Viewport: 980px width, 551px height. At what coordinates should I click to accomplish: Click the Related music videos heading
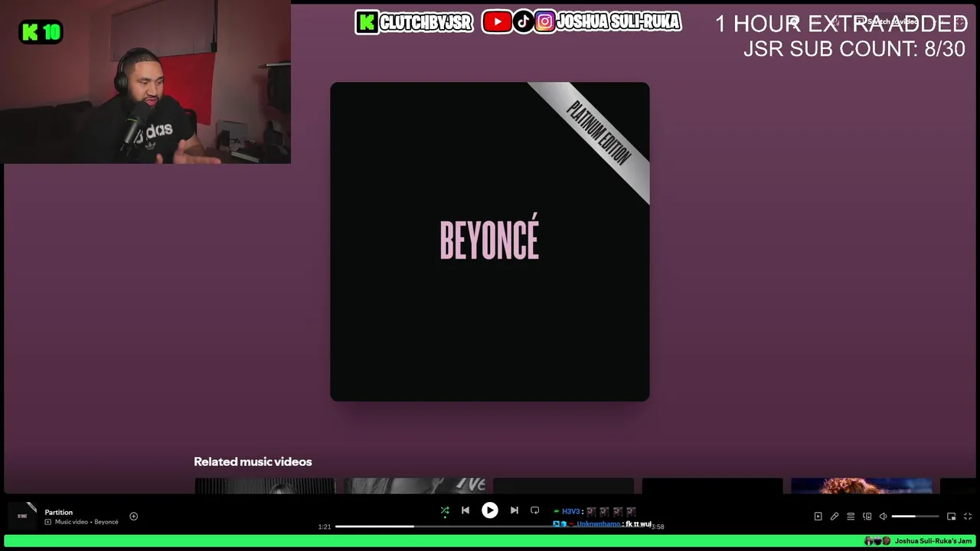click(x=253, y=461)
